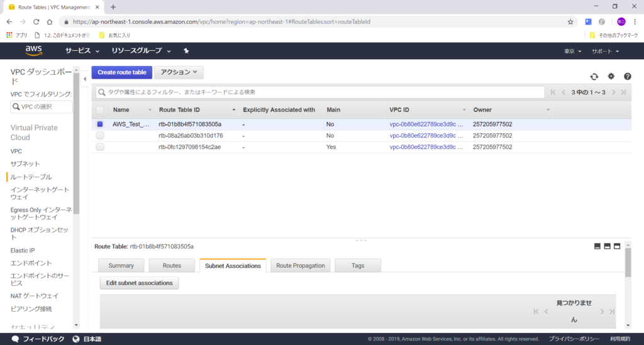This screenshot has height=345, width=644.
Task: Refresh the route table list
Action: pyautogui.click(x=594, y=77)
